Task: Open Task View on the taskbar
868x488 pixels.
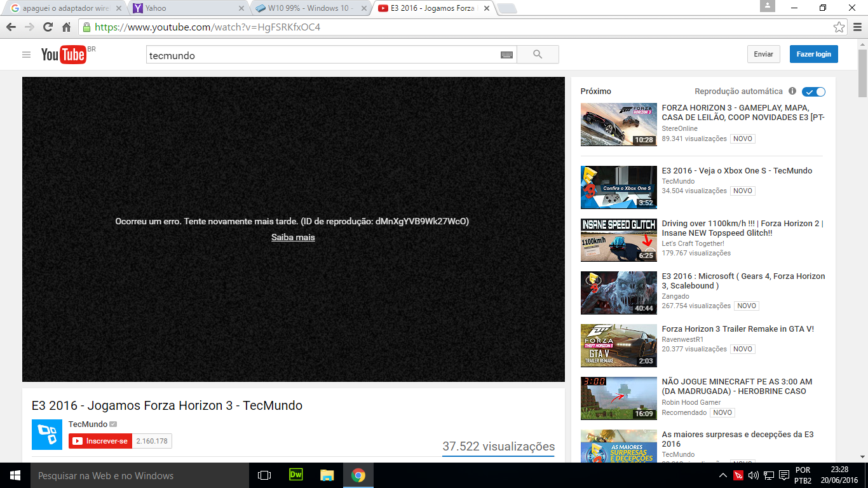Action: coord(264,475)
